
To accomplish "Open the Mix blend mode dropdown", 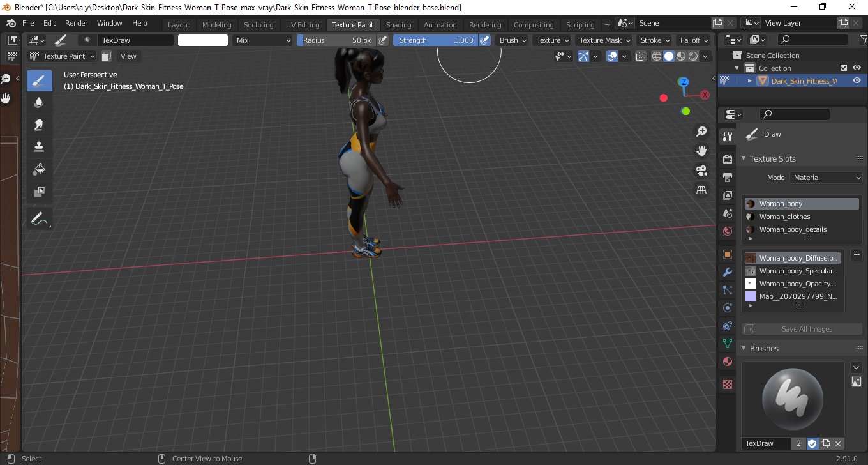I will click(262, 40).
